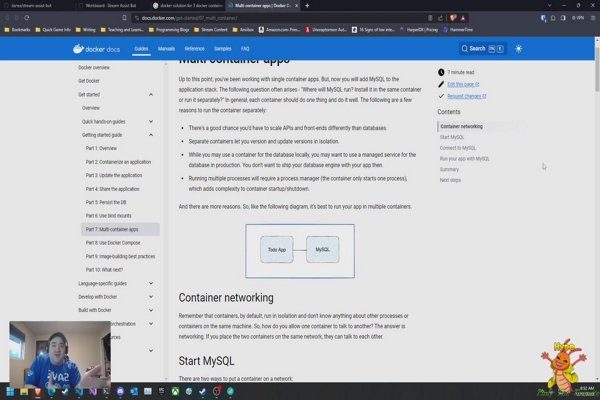Image resolution: width=600 pixels, height=400 pixels.
Task: Open the Windows Start menu
Action: click(x=10, y=391)
